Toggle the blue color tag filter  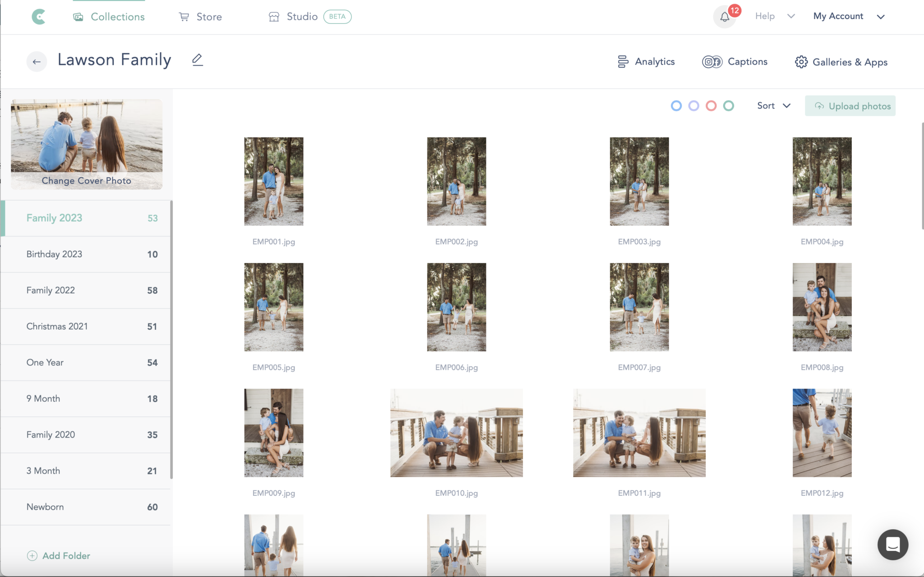(x=676, y=106)
